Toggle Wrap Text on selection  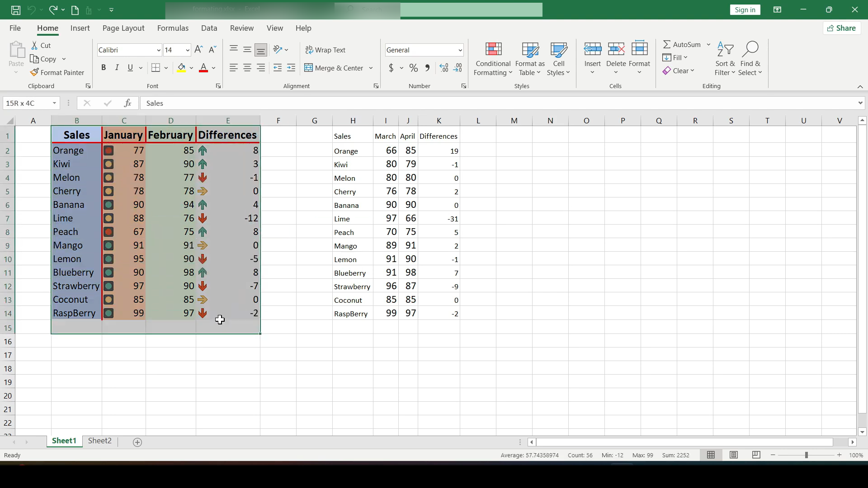click(x=325, y=50)
